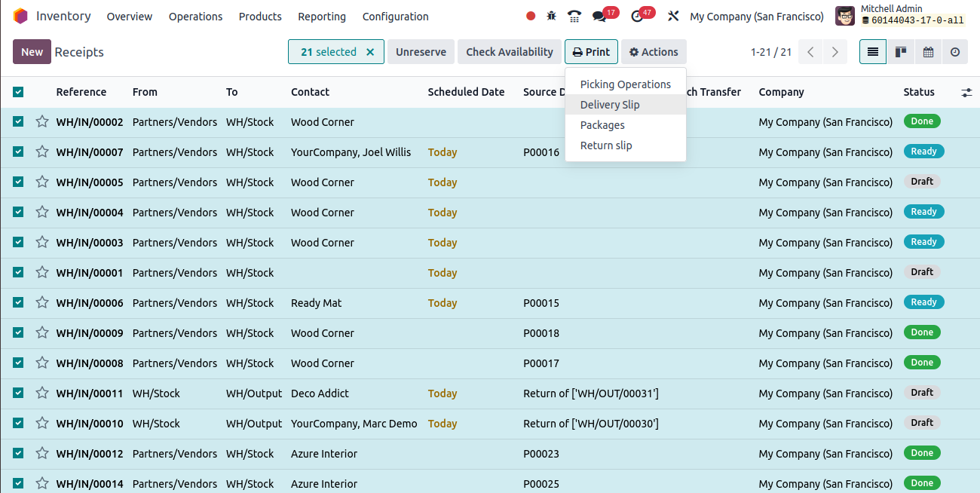Open activities clock icon with 47 badge

[638, 16]
